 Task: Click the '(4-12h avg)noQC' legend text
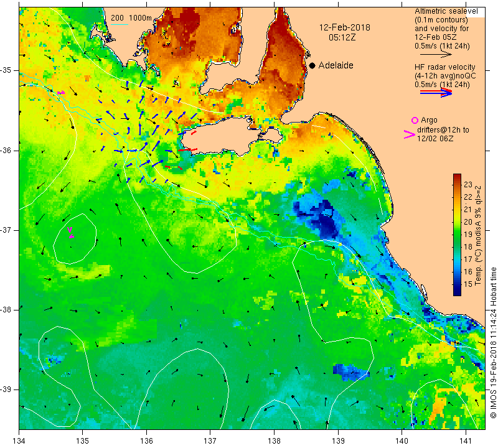coord(445,76)
